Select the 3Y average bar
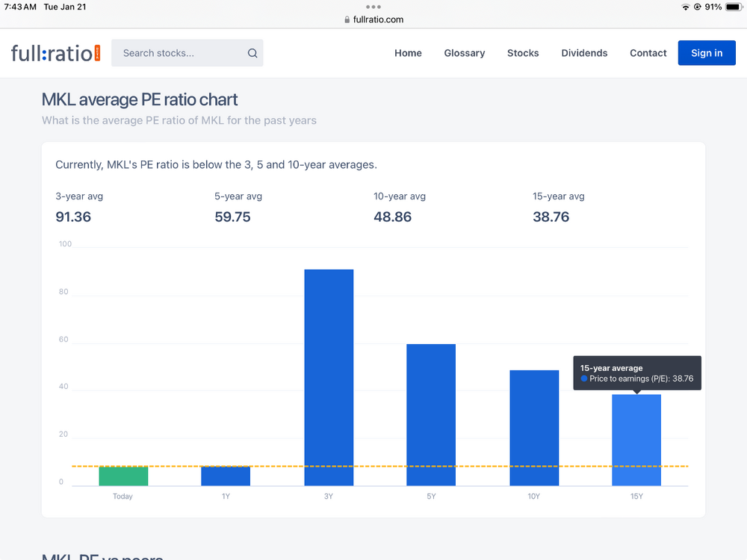747x560 pixels. pyautogui.click(x=329, y=378)
